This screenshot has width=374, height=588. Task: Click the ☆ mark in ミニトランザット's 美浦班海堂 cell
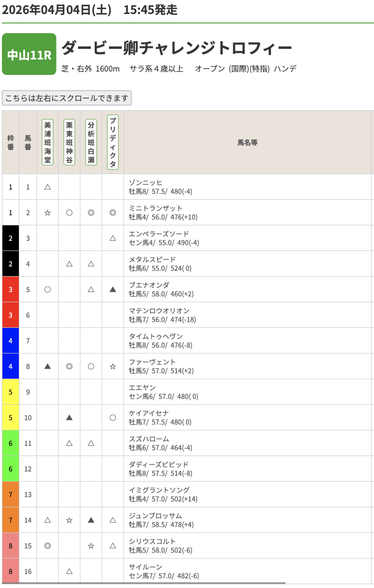click(x=47, y=212)
